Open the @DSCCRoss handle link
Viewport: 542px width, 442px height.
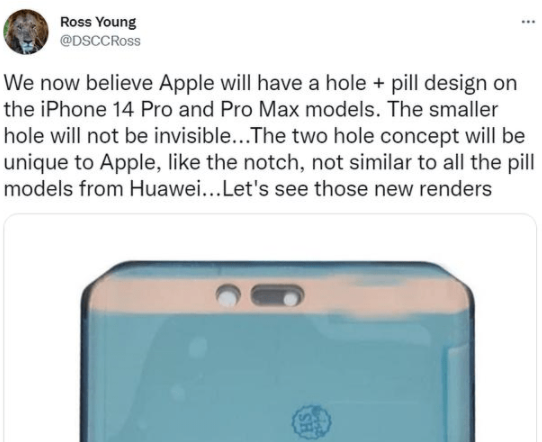pos(100,41)
